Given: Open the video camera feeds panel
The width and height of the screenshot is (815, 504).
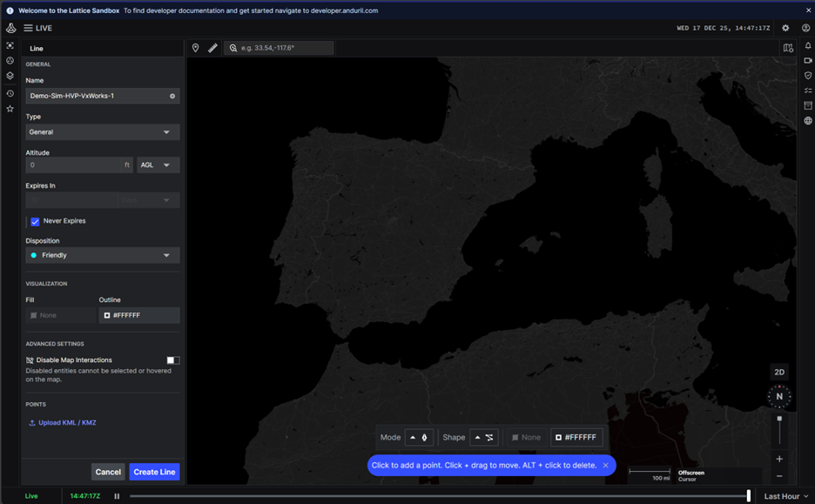Looking at the screenshot, I should [808, 61].
